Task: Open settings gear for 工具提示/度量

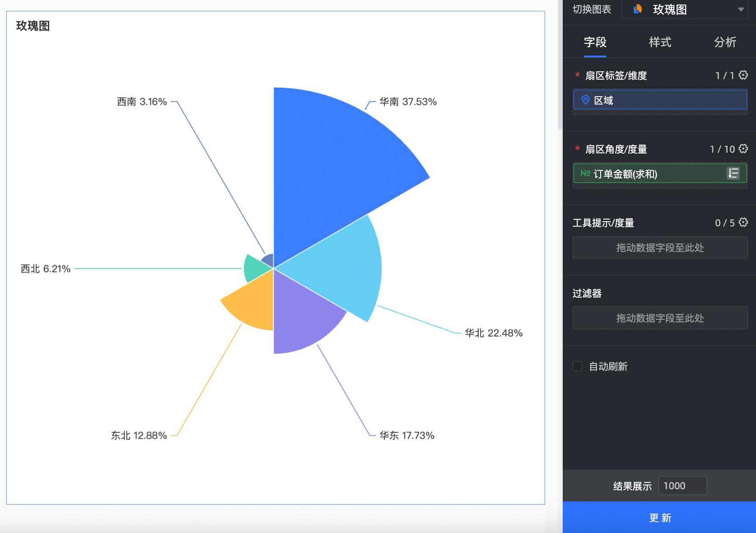Action: (743, 222)
